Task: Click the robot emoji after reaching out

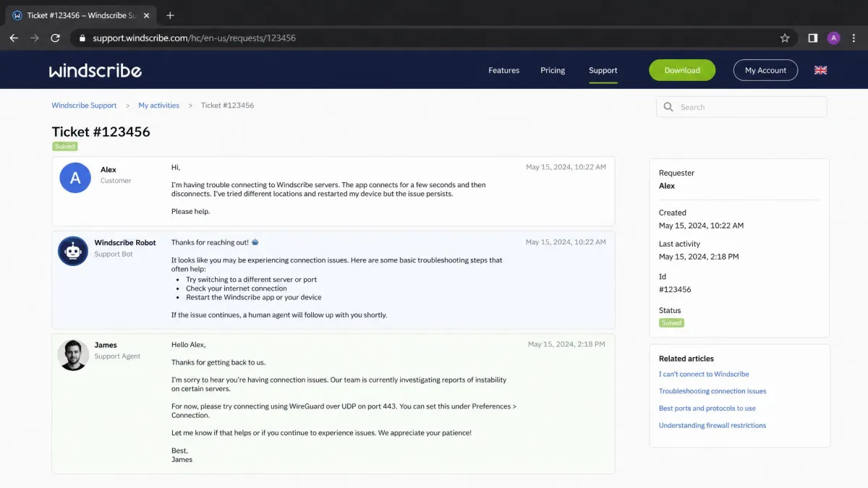Action: point(255,242)
